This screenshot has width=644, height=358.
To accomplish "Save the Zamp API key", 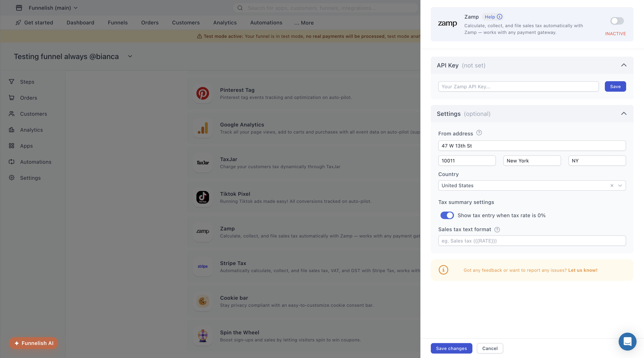I will point(615,86).
